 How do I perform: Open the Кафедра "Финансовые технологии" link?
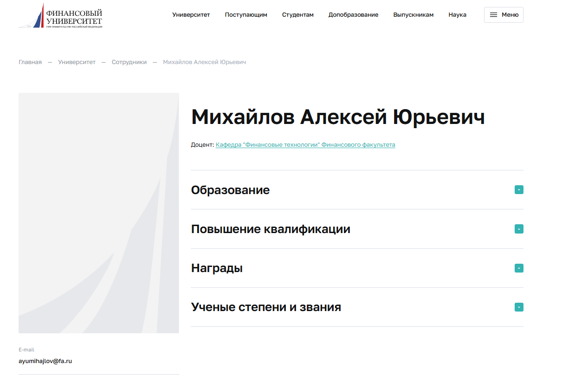(305, 145)
